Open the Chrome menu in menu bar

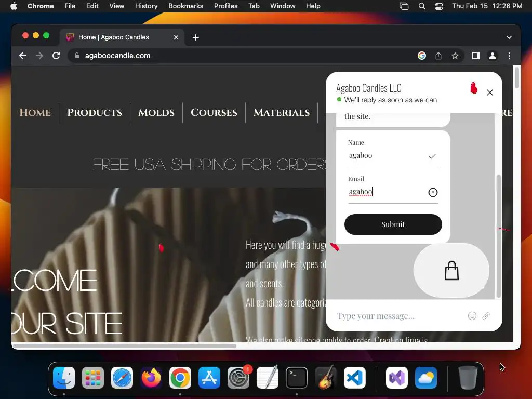tap(41, 6)
